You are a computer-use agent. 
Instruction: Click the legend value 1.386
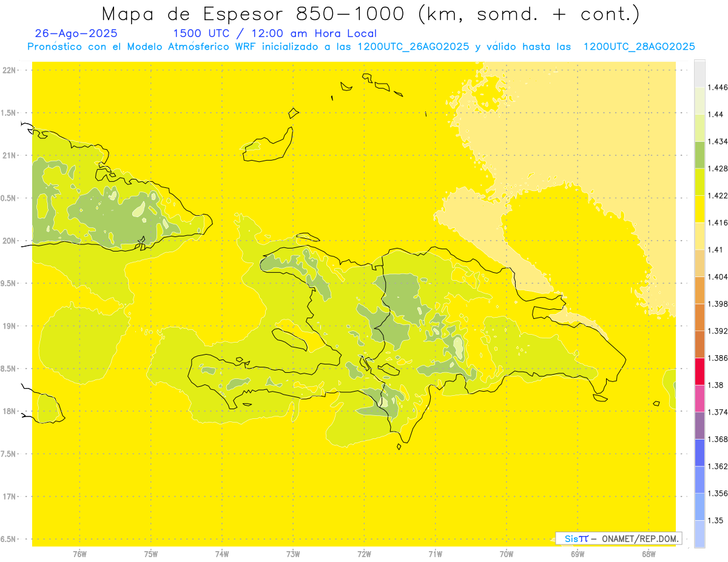pos(717,358)
